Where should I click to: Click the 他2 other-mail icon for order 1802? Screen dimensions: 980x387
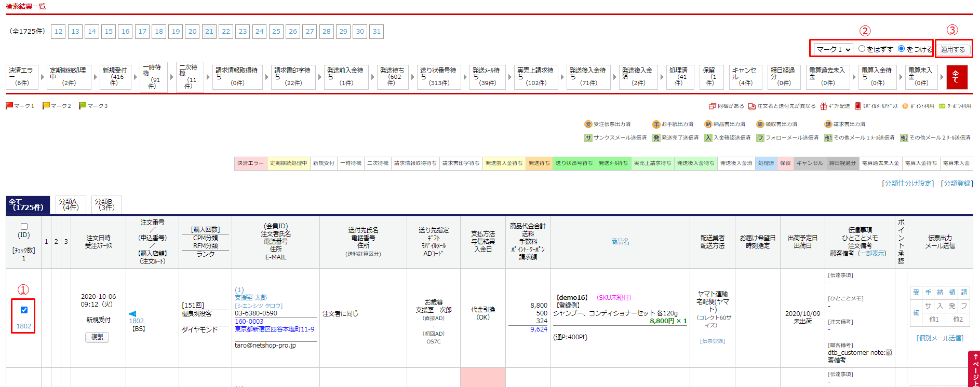pos(958,320)
